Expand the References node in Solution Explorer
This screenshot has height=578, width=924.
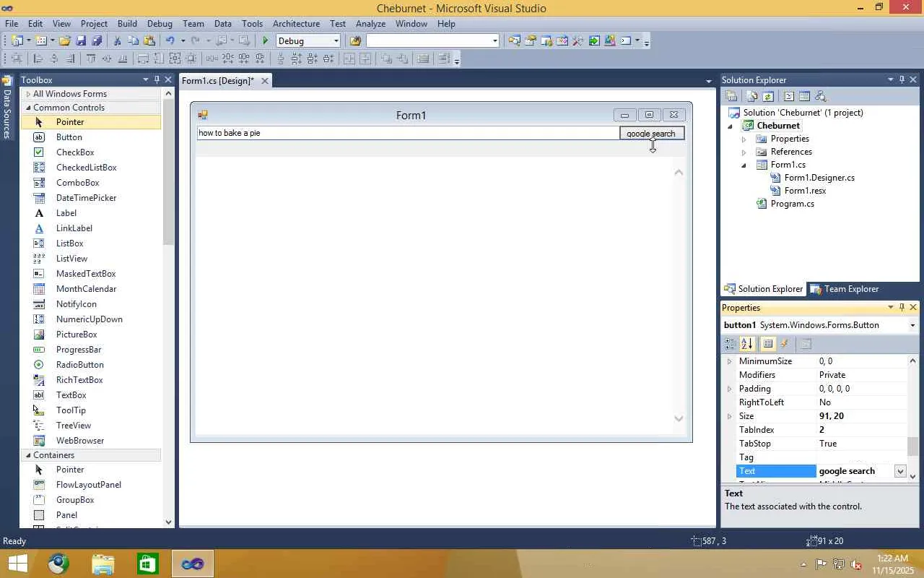pyautogui.click(x=744, y=152)
